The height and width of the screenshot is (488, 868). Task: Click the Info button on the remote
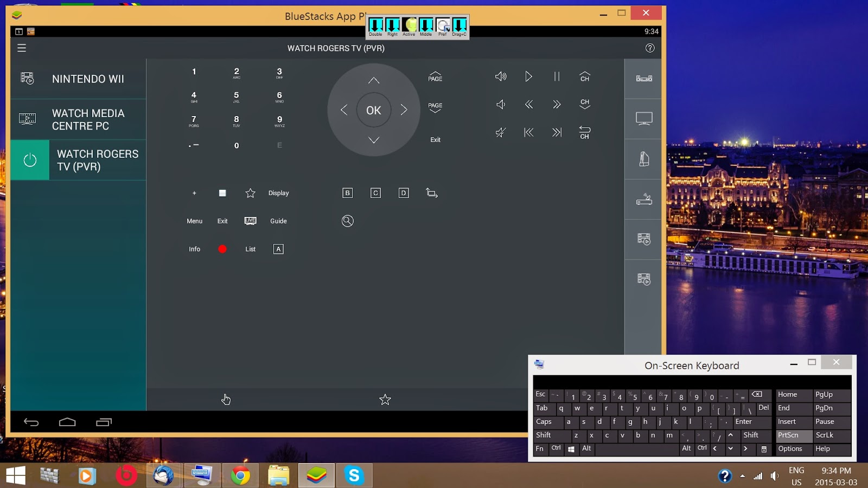(194, 249)
